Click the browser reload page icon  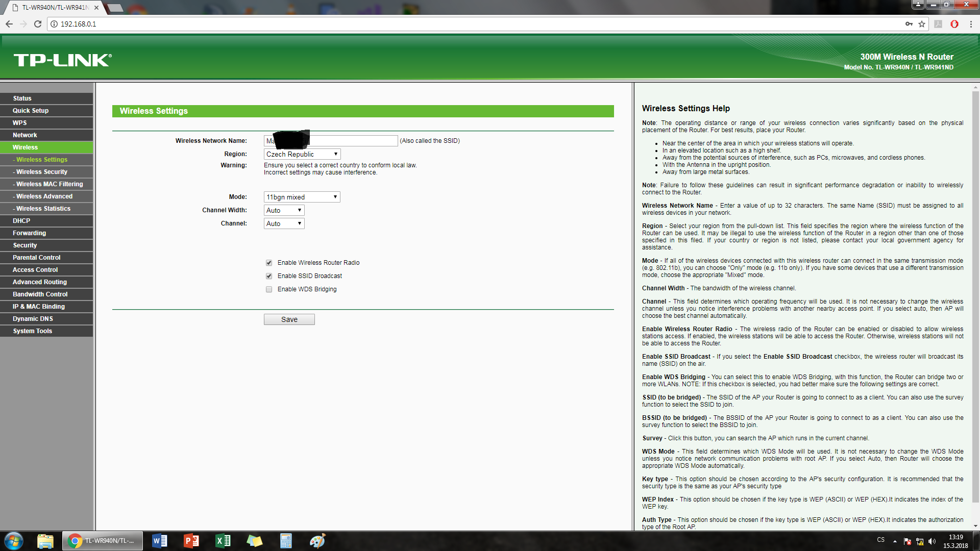click(38, 24)
